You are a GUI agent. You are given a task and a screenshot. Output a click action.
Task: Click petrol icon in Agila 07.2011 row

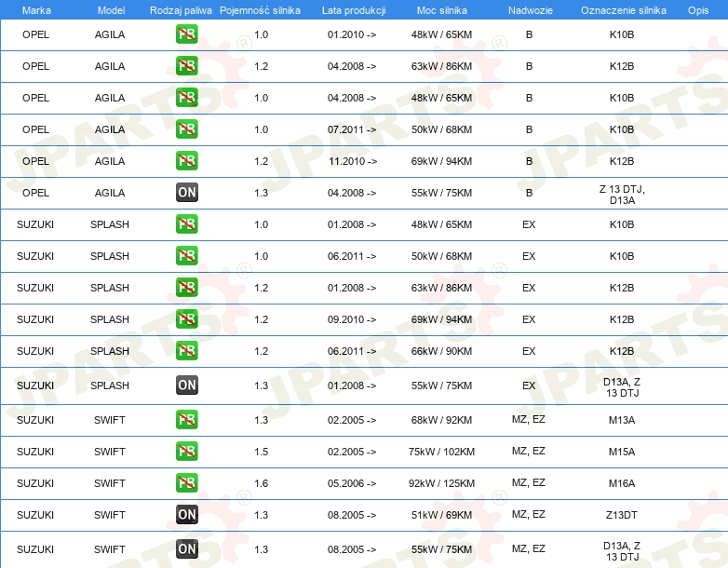(186, 128)
